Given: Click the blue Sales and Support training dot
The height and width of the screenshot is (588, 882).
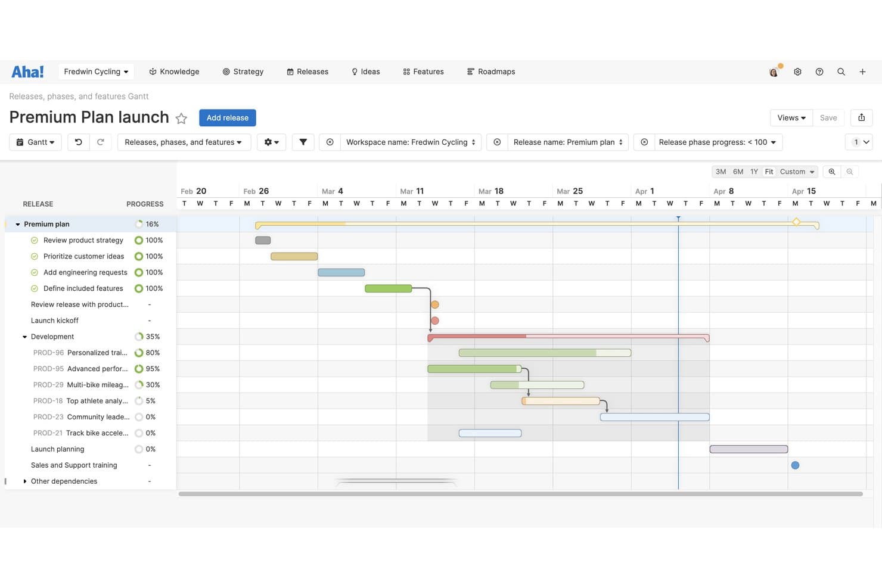Looking at the screenshot, I should 795,465.
